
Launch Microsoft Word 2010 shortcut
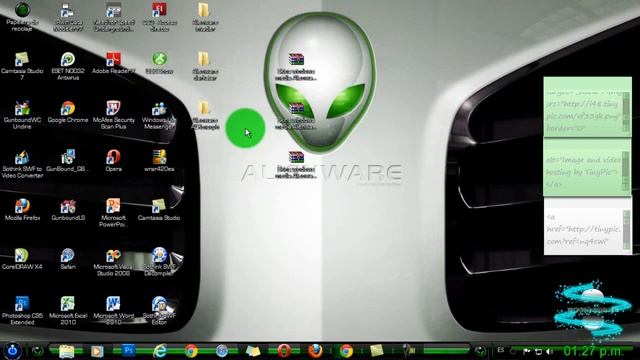coord(113,311)
